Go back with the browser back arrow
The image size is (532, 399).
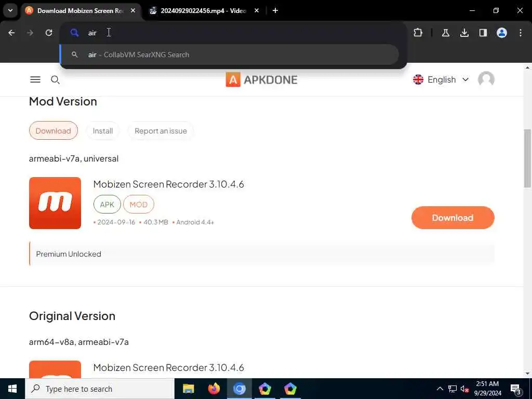(11, 33)
